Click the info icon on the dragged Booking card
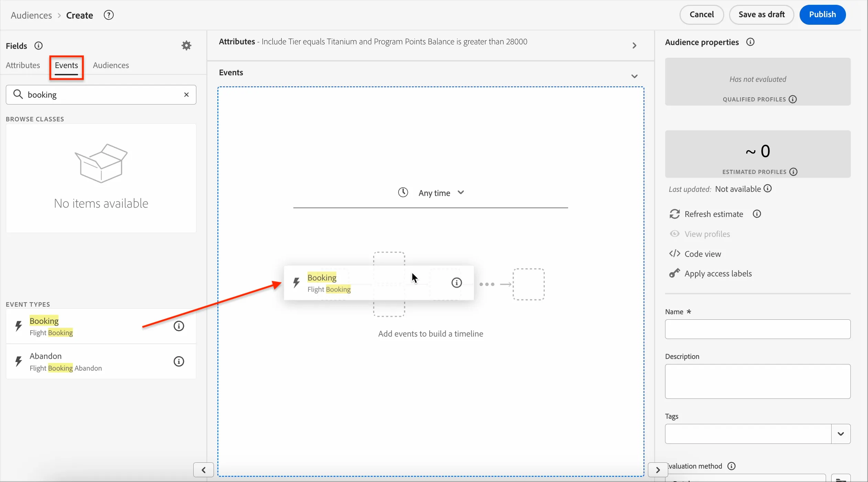 click(x=457, y=283)
